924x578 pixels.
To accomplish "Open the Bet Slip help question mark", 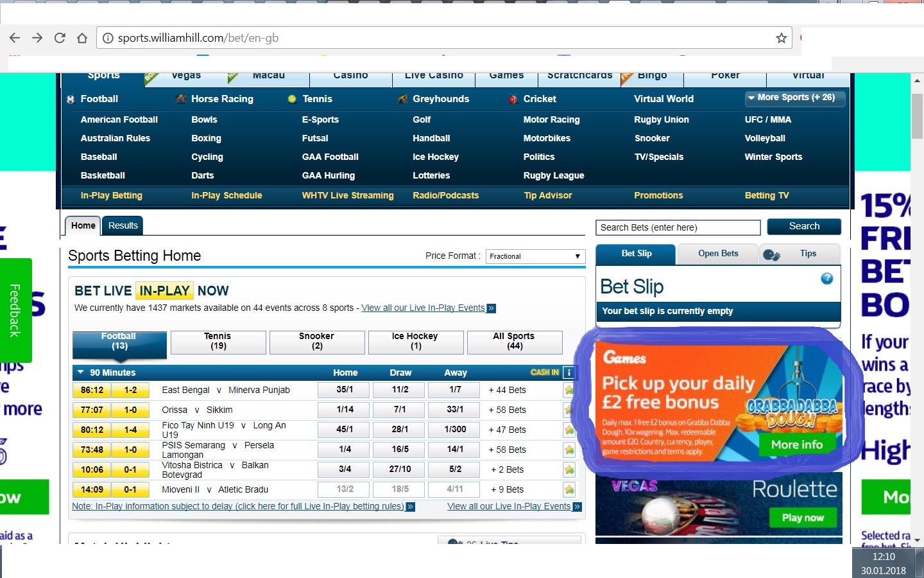I will (827, 278).
